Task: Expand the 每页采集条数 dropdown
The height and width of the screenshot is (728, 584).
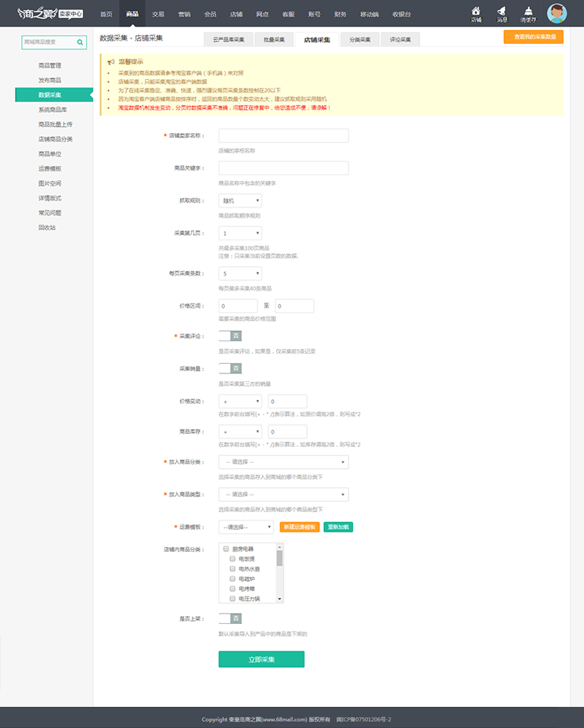Action: tap(240, 274)
